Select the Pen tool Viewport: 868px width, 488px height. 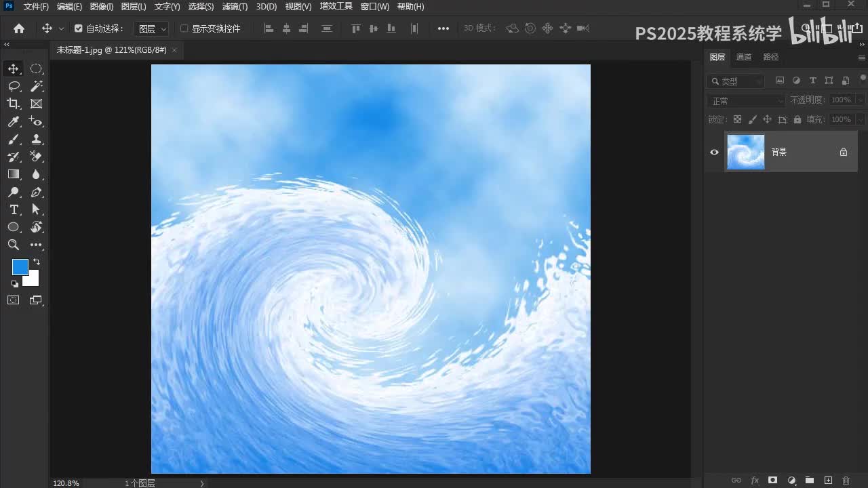(x=37, y=192)
